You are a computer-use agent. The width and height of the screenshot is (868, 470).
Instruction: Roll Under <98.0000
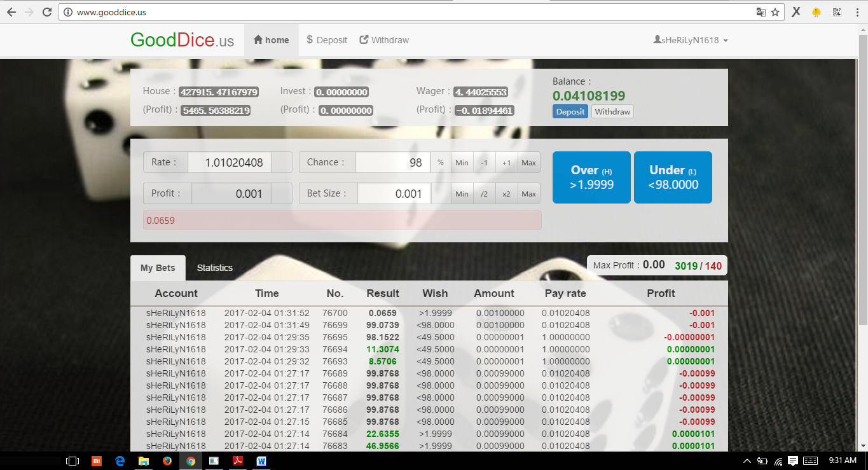coord(673,177)
